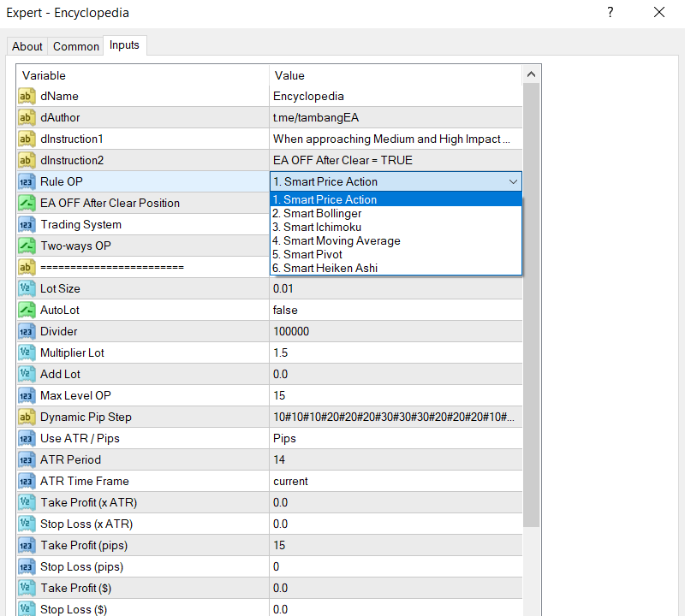Click the integer icon beside Trading System
Viewport: 685px width, 616px height.
pyautogui.click(x=27, y=224)
